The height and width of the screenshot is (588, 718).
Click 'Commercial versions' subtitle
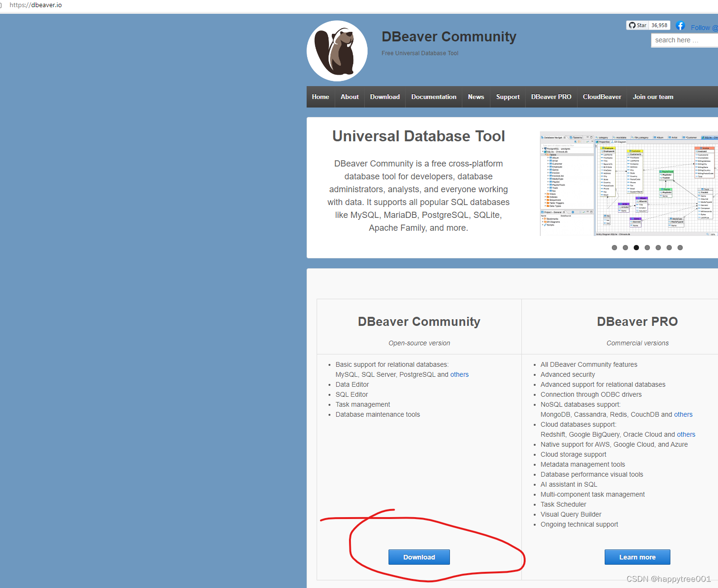(x=638, y=343)
